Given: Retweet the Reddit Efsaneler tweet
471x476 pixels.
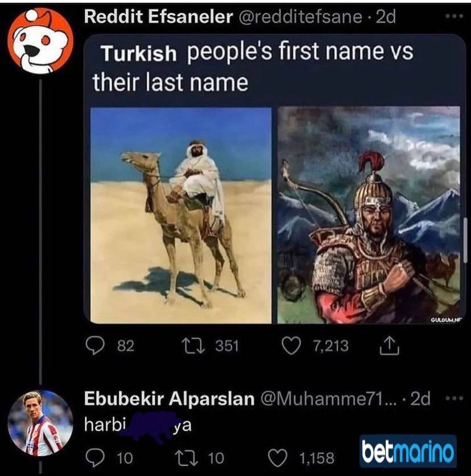Looking at the screenshot, I should coord(193,346).
